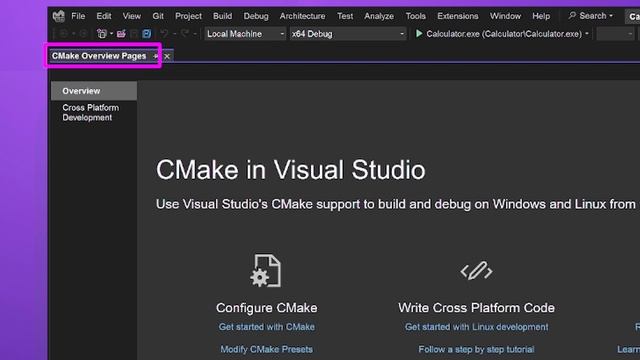The image size is (640, 360).
Task: Open the Build menu
Action: coord(222,16)
